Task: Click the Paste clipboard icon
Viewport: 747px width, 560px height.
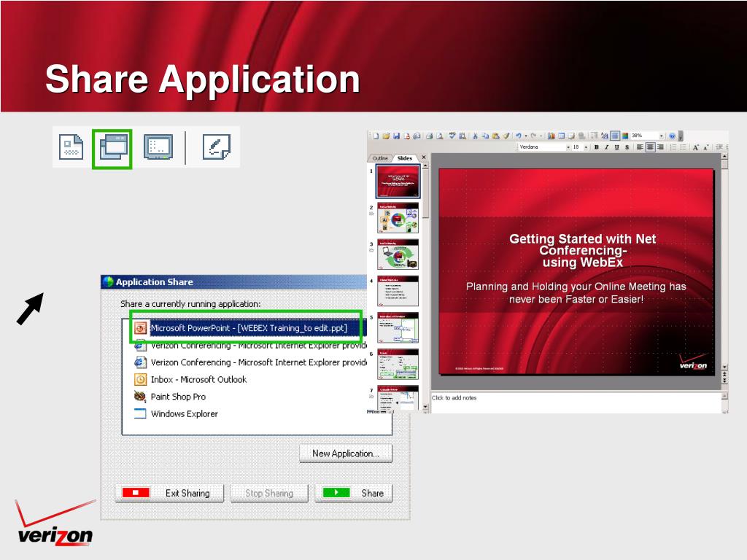Action: (495, 136)
